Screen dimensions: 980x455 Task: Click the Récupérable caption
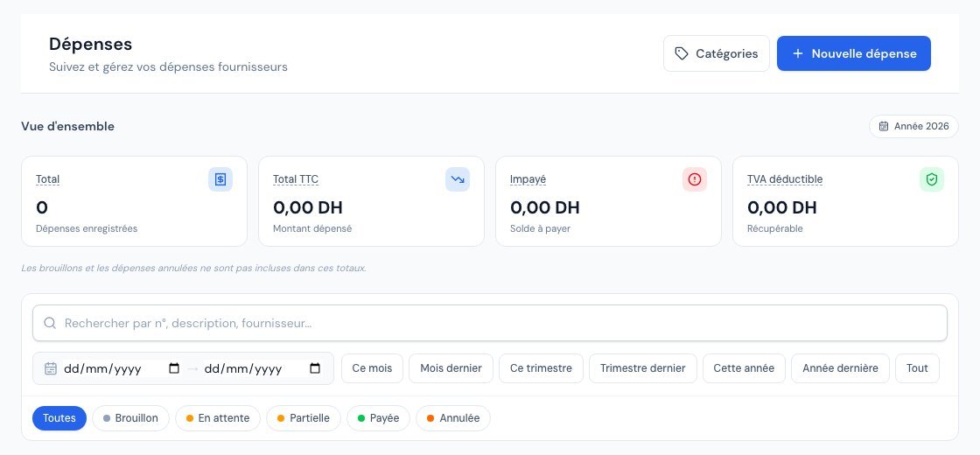click(x=775, y=228)
